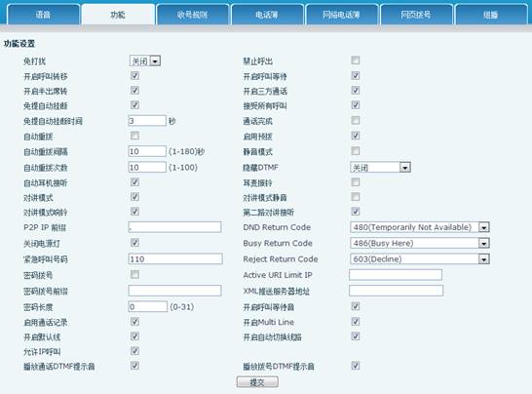The height and width of the screenshot is (394, 532).
Task: Uncheck the 开启Multi Line checkbox
Action: (x=356, y=321)
